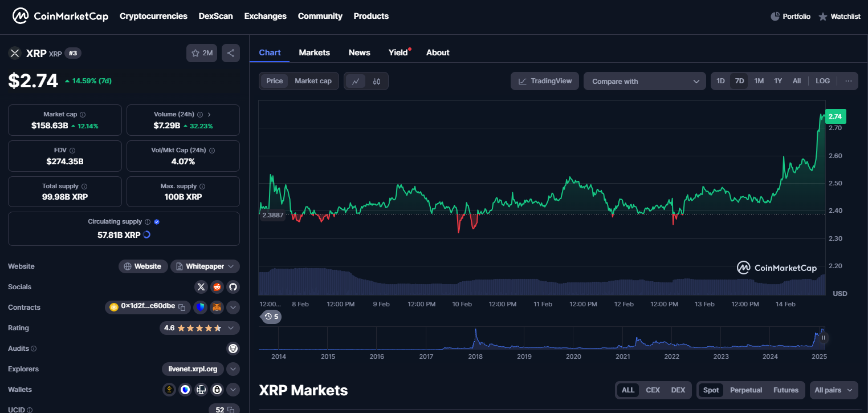Switch markets filter to Perpetual
Viewport: 868px width, 413px height.
pyautogui.click(x=746, y=390)
